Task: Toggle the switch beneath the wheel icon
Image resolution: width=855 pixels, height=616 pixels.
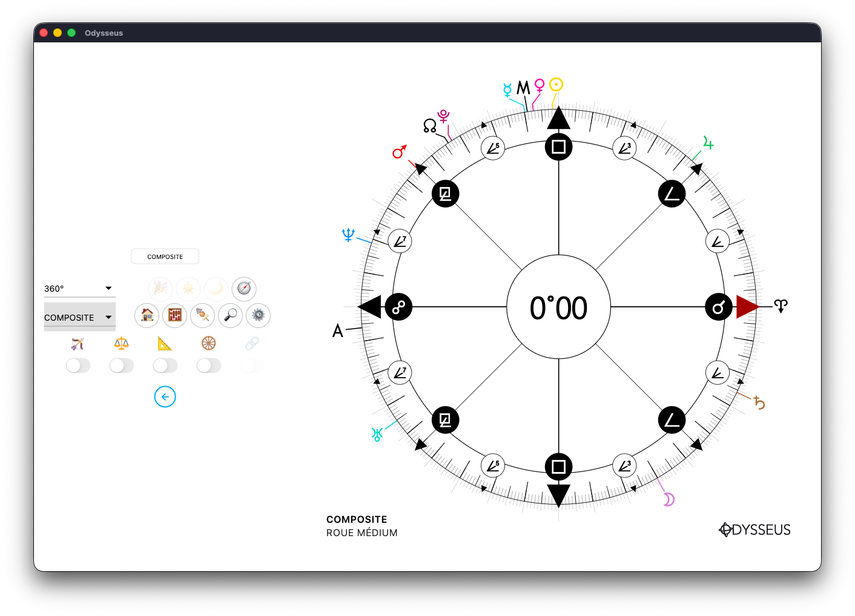Action: click(x=209, y=365)
